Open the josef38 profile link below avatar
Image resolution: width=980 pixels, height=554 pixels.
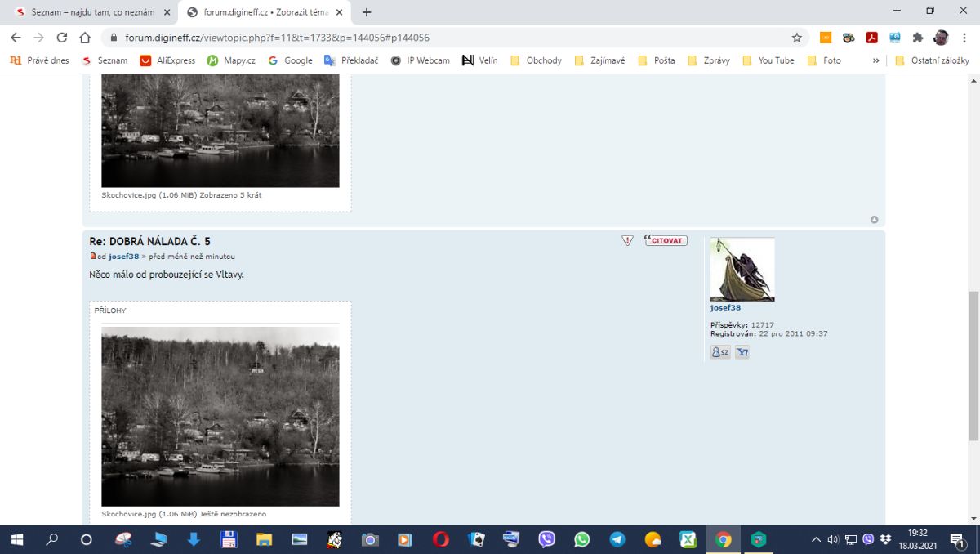point(725,308)
